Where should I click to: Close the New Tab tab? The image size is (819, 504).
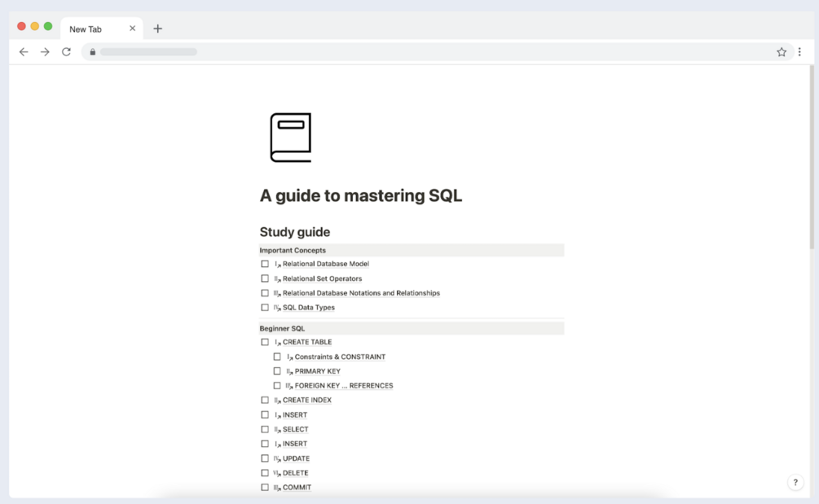click(133, 28)
